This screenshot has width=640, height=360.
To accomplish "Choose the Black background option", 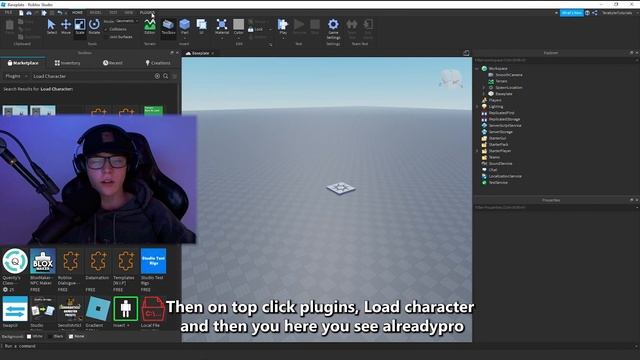I will (x=56, y=337).
